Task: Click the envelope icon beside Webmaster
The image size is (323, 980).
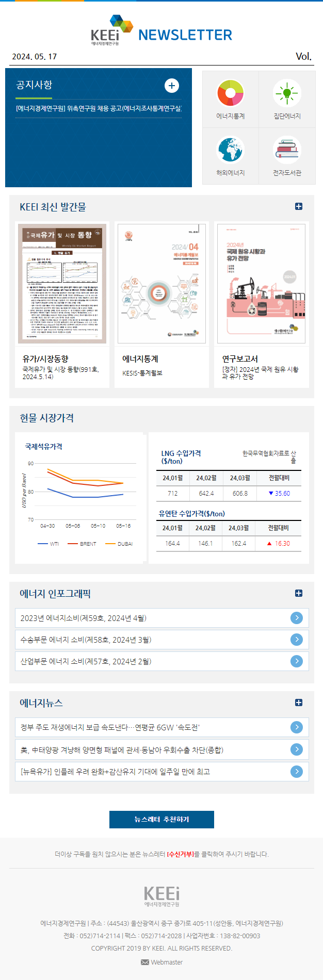Action: [144, 962]
